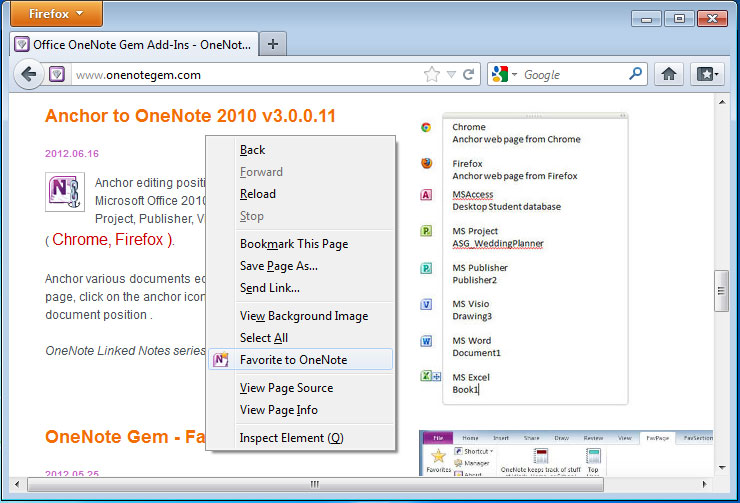Click Favorite to OneNote menu entry

click(300, 360)
